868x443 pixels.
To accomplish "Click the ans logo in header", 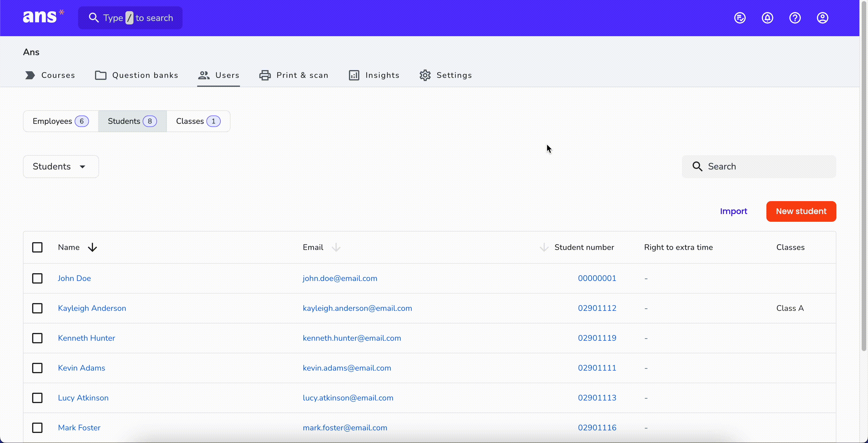I will pyautogui.click(x=43, y=17).
